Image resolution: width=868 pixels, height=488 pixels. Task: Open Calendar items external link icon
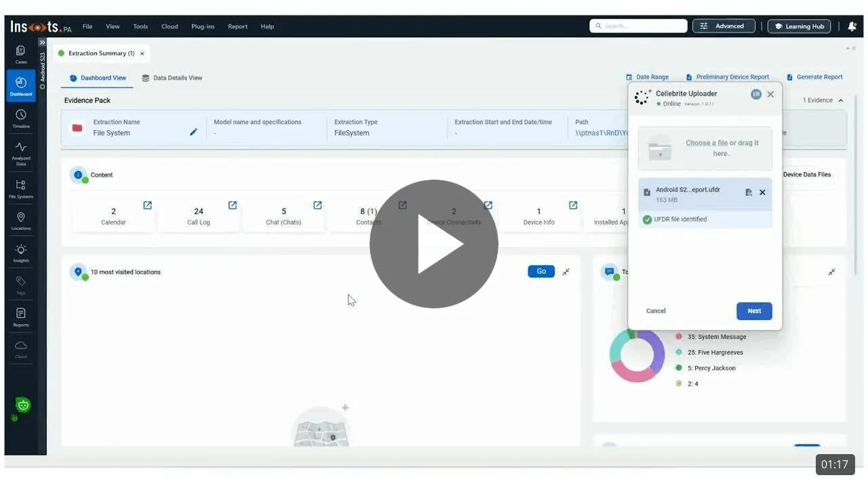tap(147, 205)
